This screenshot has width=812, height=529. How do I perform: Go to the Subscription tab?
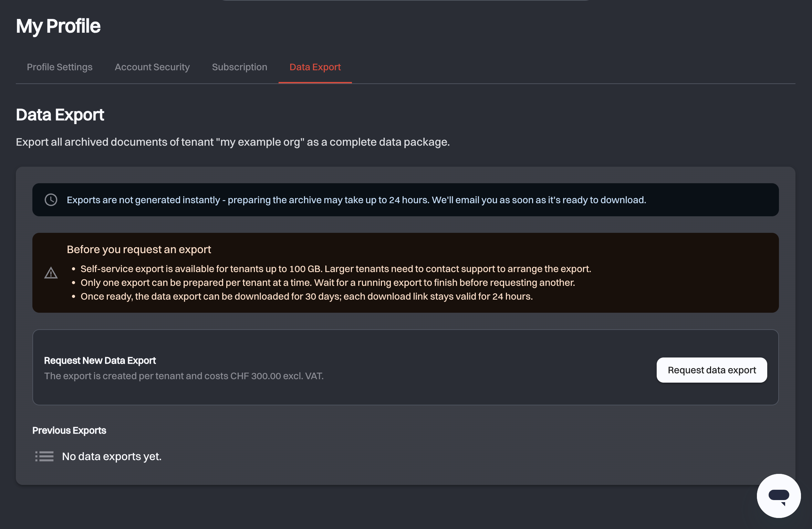click(x=240, y=67)
